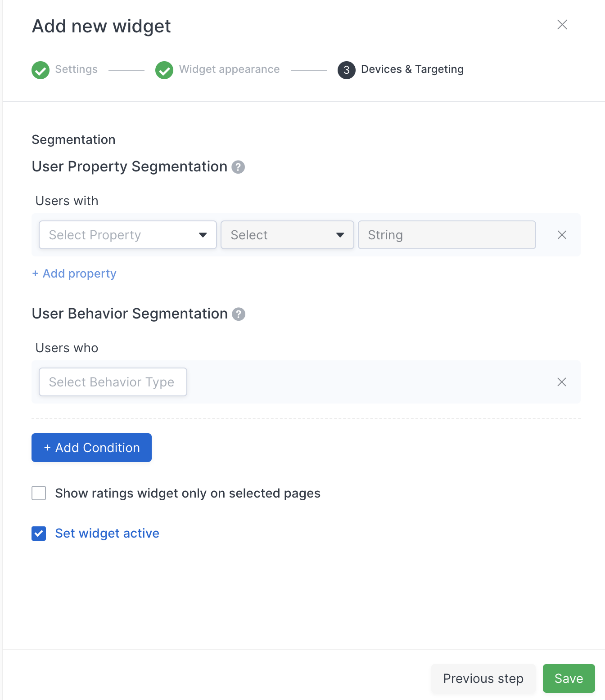Show help for User Property Segmentation
Viewport: 605px width, 700px height.
(238, 167)
